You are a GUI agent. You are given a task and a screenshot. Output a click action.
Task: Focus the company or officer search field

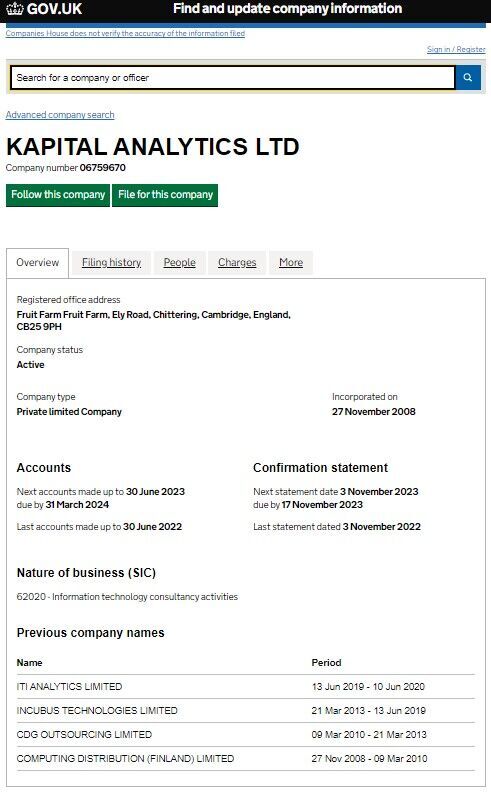tap(233, 78)
